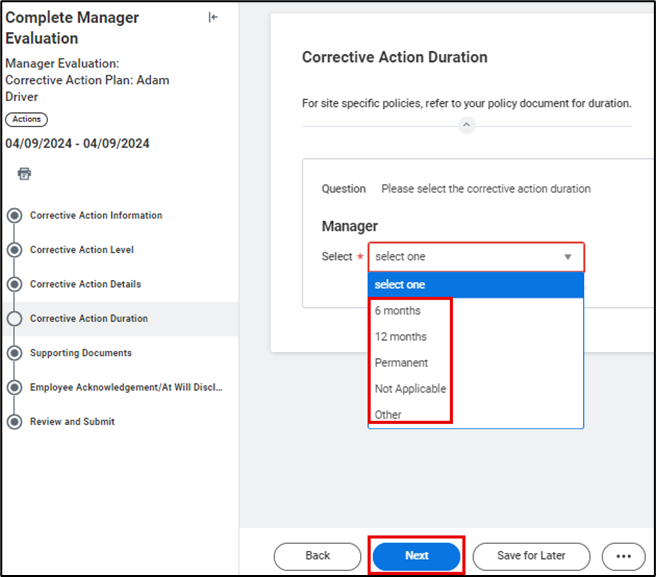
Task: Click the ellipsis more options button
Action: coord(623,556)
